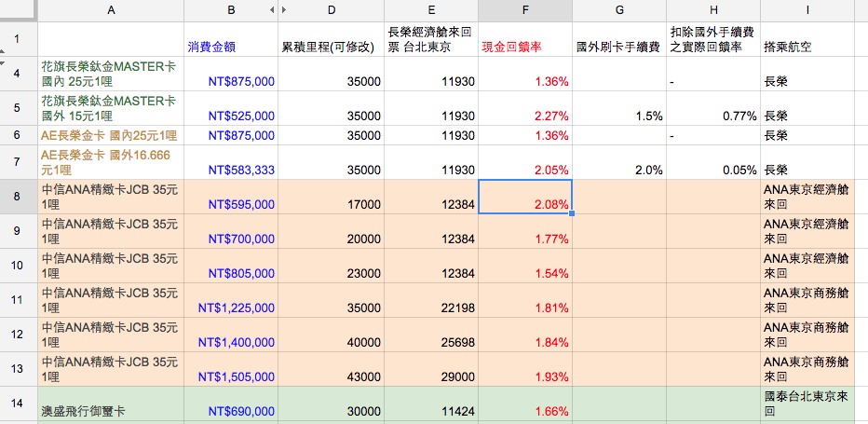Select the ticket price cell 29000
The height and width of the screenshot is (424, 868).
(431, 369)
